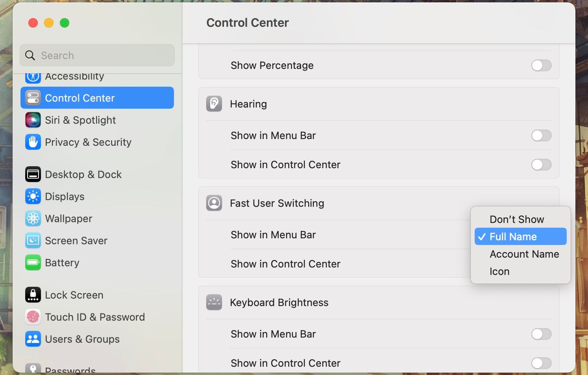
Task: Toggle Show in Control Center for Hearing
Action: (541, 165)
